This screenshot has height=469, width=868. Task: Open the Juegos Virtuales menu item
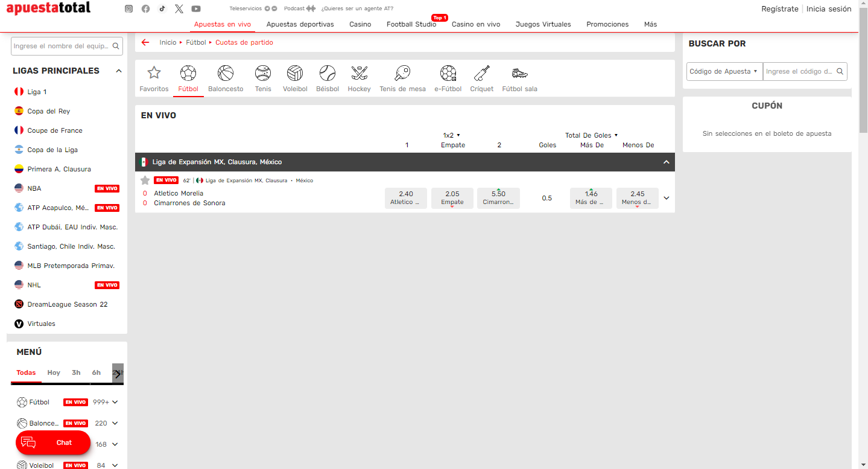coord(543,24)
